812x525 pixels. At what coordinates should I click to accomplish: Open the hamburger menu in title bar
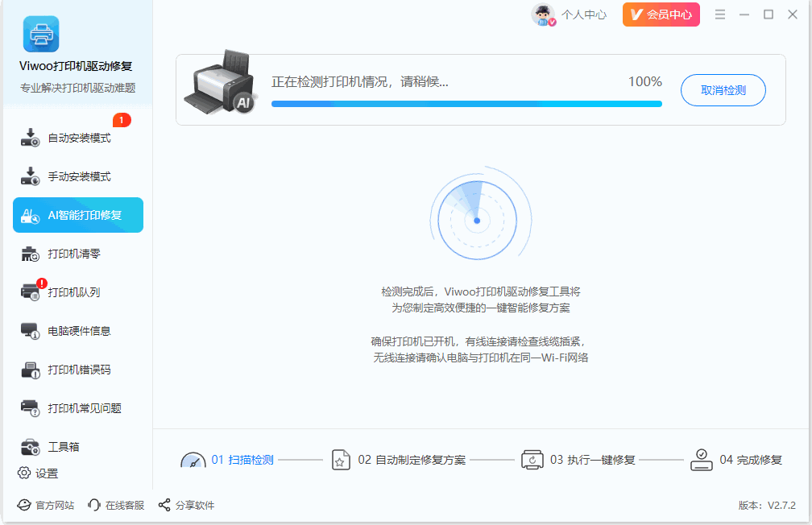[720, 14]
